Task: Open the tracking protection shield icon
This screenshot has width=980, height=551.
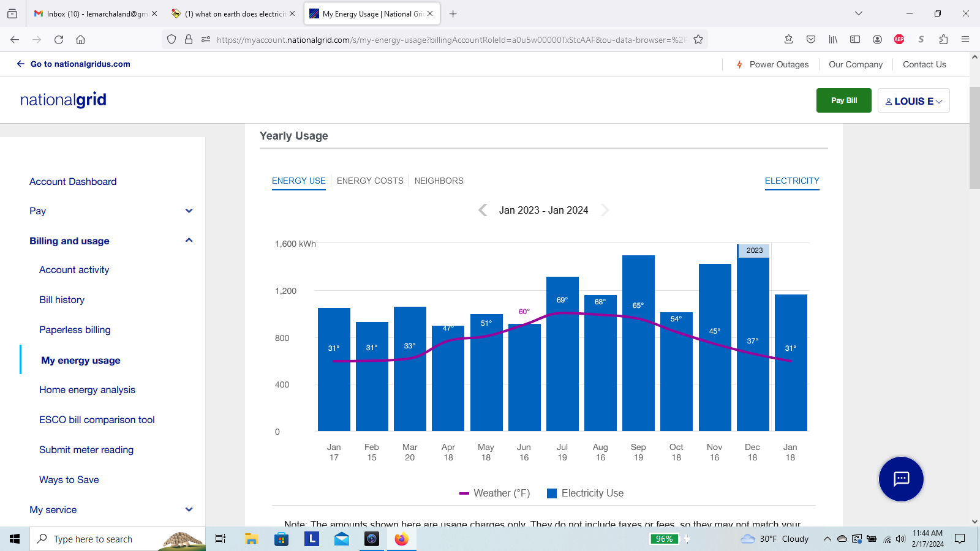Action: (171, 39)
